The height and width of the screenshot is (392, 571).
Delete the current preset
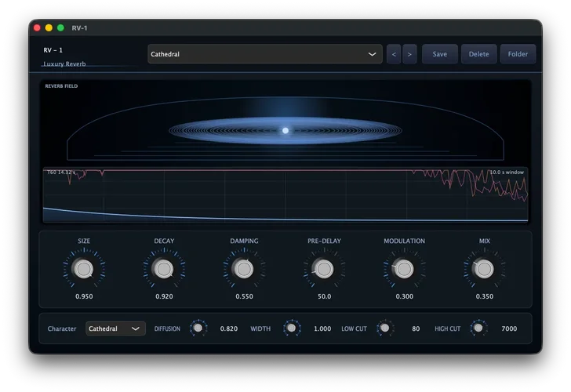[x=478, y=54]
